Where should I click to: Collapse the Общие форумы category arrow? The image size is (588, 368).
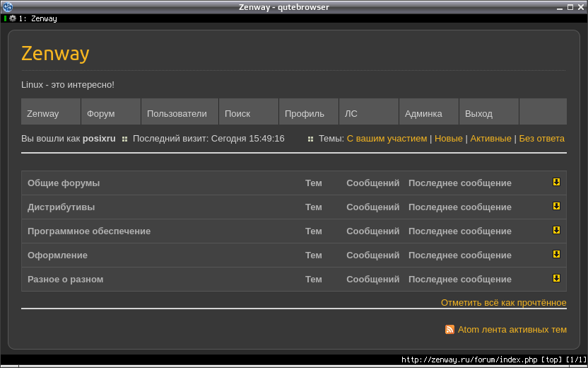tap(556, 182)
